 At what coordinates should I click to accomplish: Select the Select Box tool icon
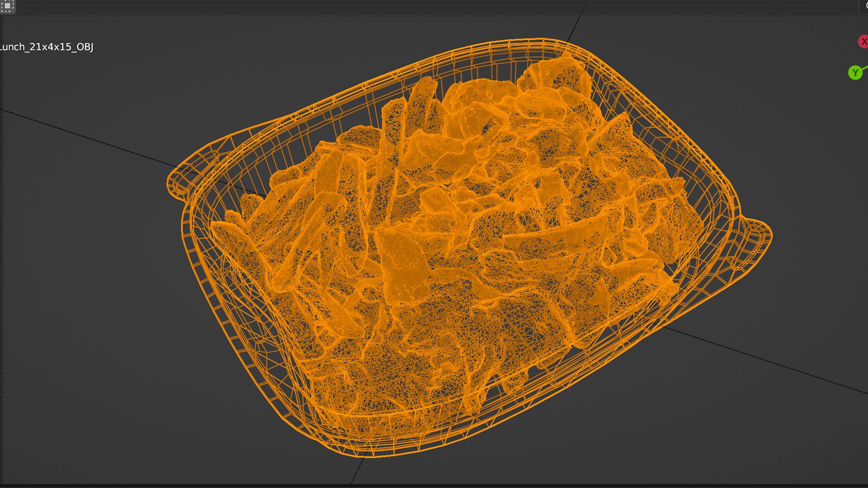click(7, 6)
